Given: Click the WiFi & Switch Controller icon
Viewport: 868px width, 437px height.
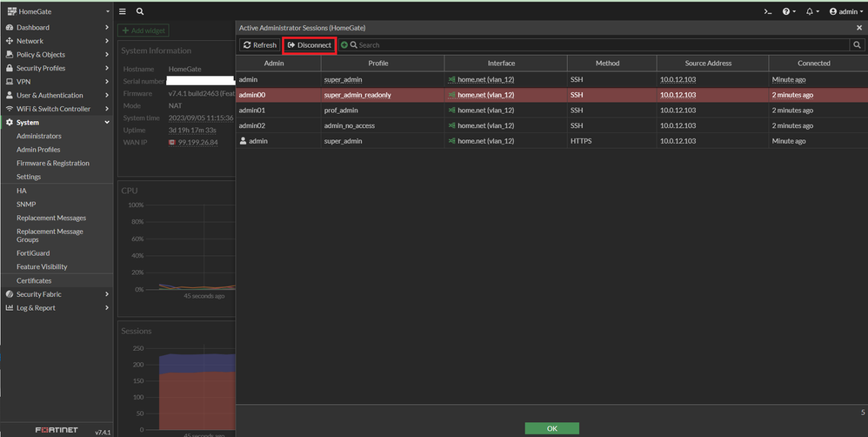Looking at the screenshot, I should [10, 109].
